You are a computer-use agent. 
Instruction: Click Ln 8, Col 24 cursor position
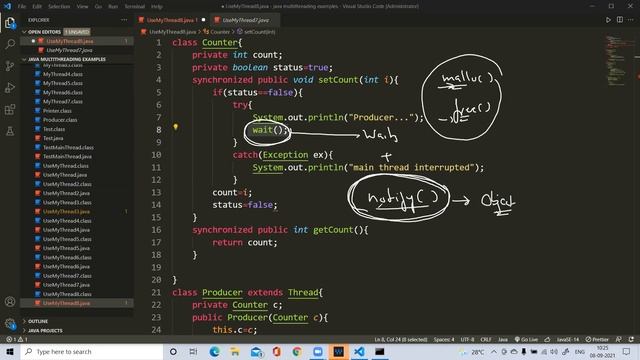click(x=400, y=339)
